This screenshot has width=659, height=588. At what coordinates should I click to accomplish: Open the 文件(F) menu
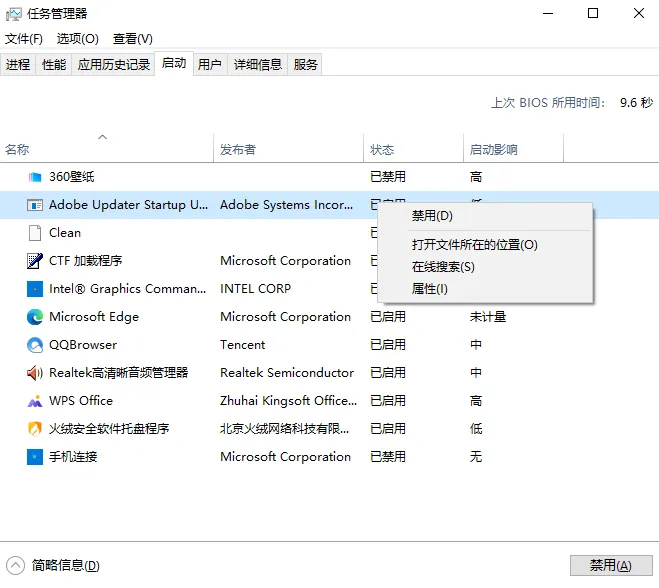tap(24, 39)
